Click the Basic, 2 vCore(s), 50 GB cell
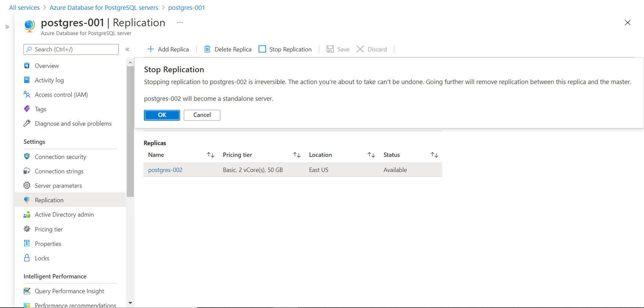Viewport: 644px width, 308px height. pos(253,170)
